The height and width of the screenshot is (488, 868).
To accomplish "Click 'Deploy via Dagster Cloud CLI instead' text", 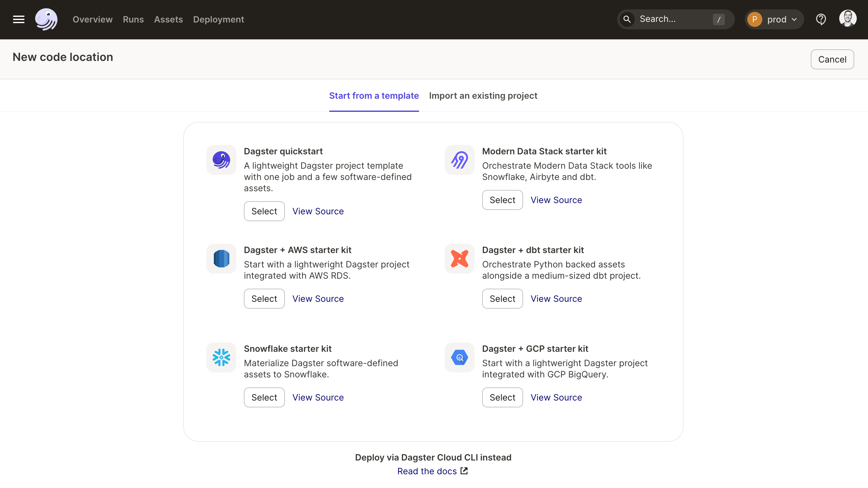I will (x=433, y=457).
